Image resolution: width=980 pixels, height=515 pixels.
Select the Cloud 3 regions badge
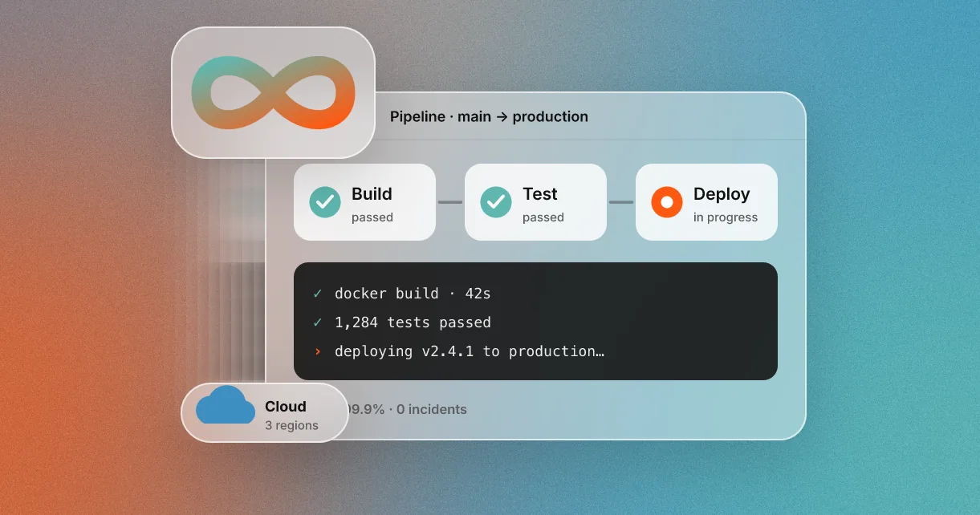pyautogui.click(x=265, y=412)
